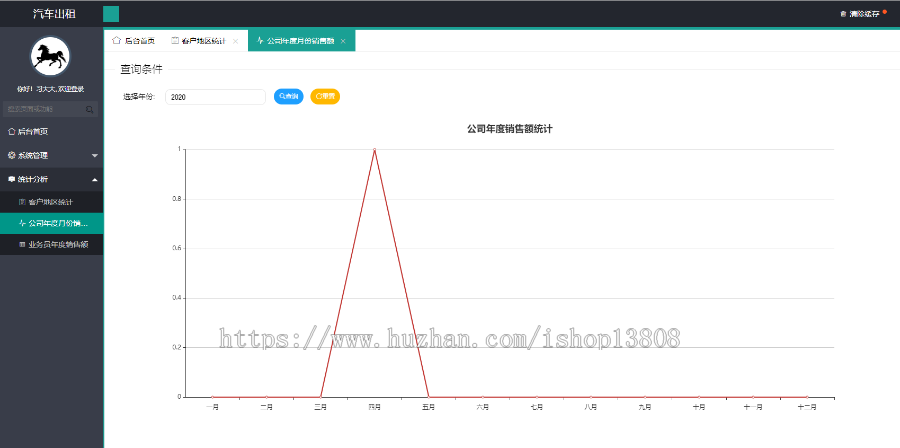This screenshot has height=448, width=900.
Task: Click the 清除缓存 clear cache link
Action: [x=859, y=14]
